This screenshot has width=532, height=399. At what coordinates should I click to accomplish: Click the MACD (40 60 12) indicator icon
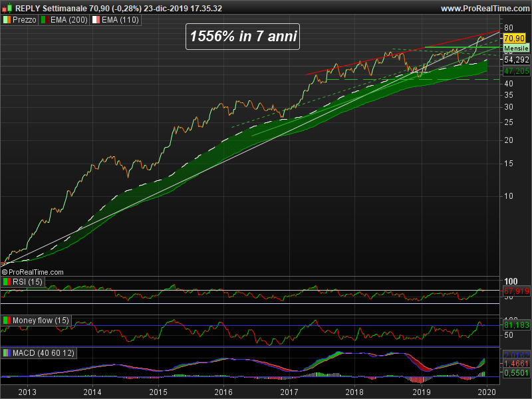[7, 352]
